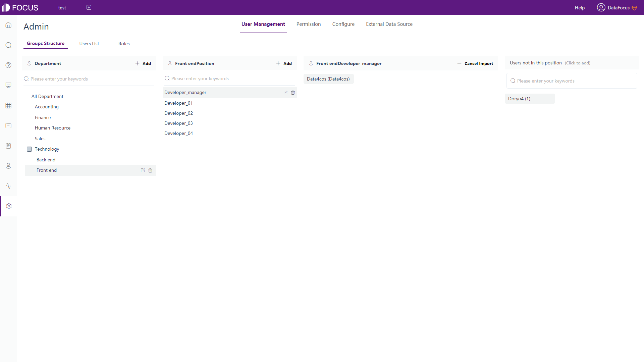
Task: Open the presentation board icon in the sidebar
Action: (8, 85)
